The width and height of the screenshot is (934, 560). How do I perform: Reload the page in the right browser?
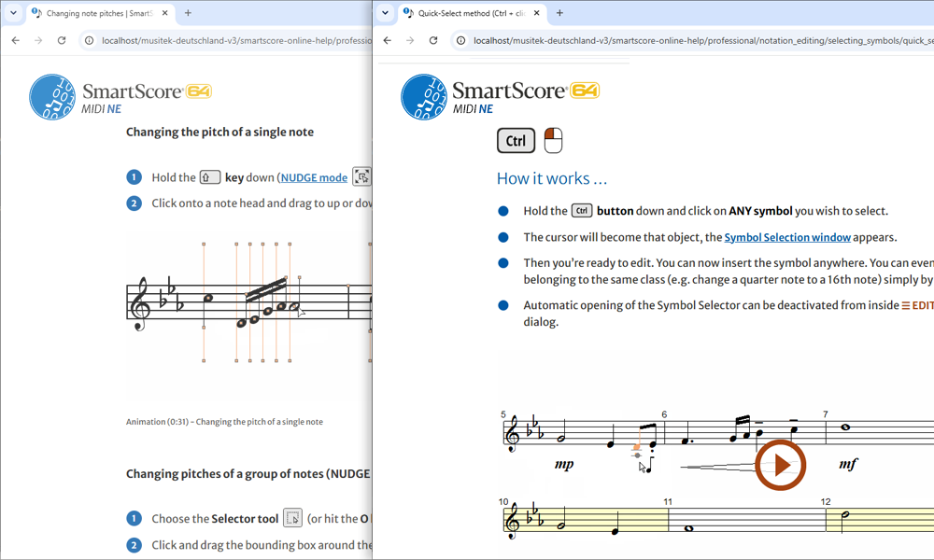(x=433, y=40)
